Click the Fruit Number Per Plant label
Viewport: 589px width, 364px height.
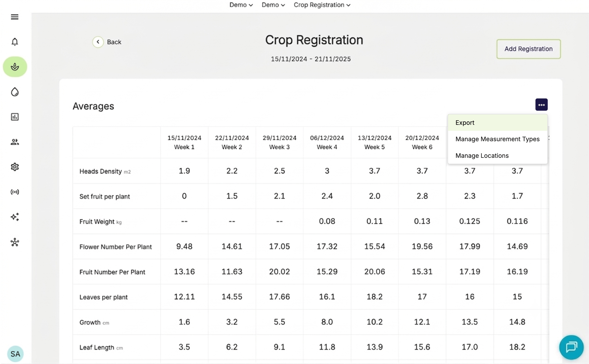tap(112, 272)
